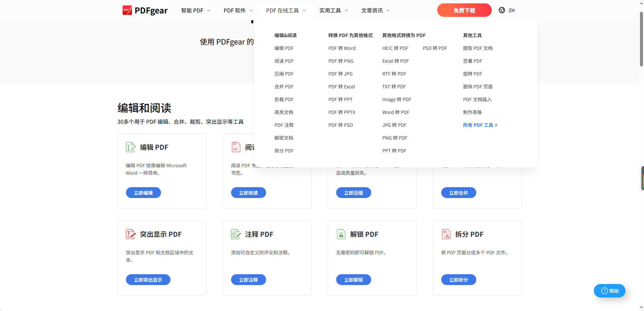The width and height of the screenshot is (644, 311).
Task: Click the PDFgear logo icon
Action: pyautogui.click(x=127, y=10)
